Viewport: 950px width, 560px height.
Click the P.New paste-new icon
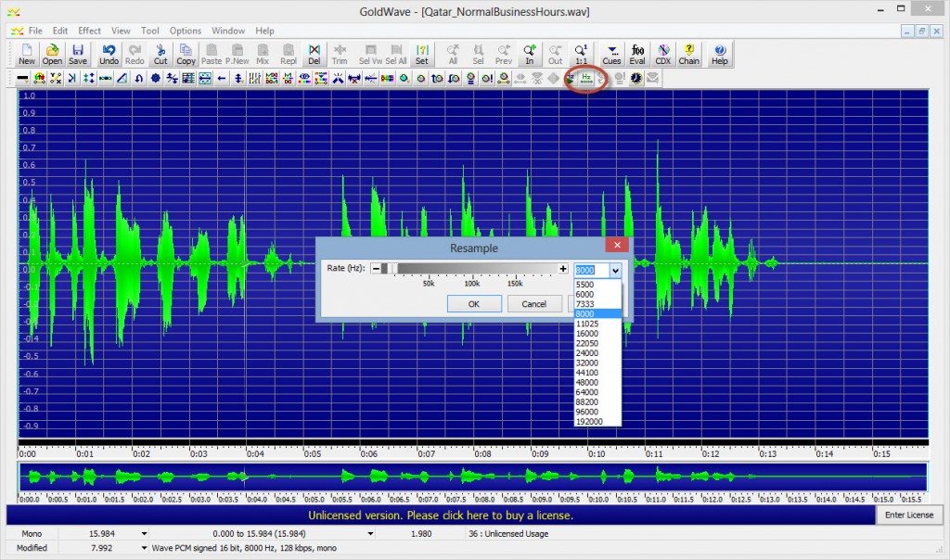pos(237,54)
